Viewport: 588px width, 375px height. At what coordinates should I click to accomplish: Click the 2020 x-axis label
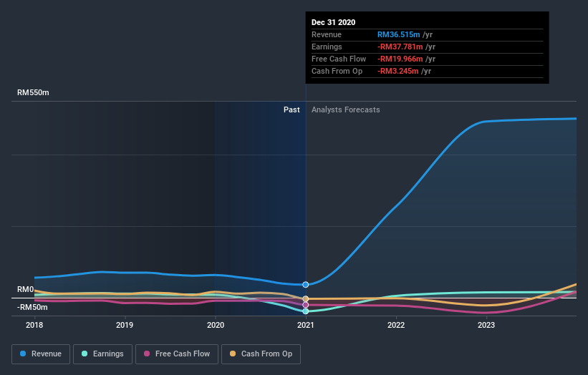[x=216, y=325]
